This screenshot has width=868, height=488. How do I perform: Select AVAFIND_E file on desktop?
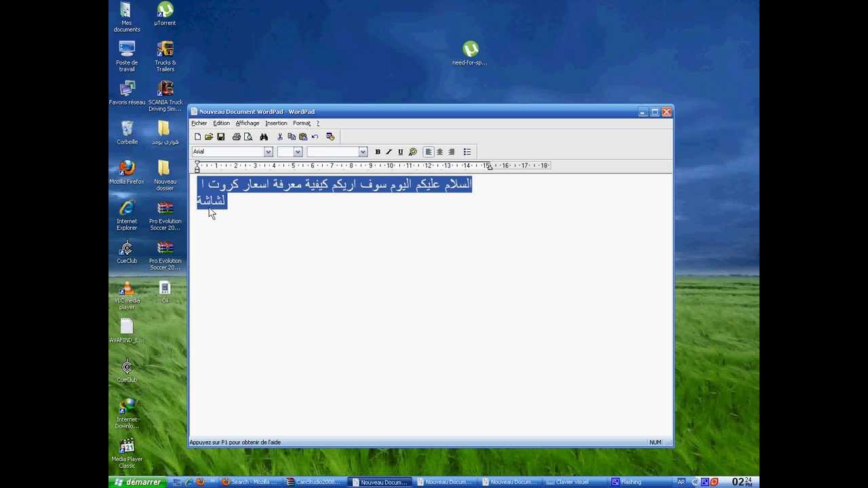[x=127, y=331]
